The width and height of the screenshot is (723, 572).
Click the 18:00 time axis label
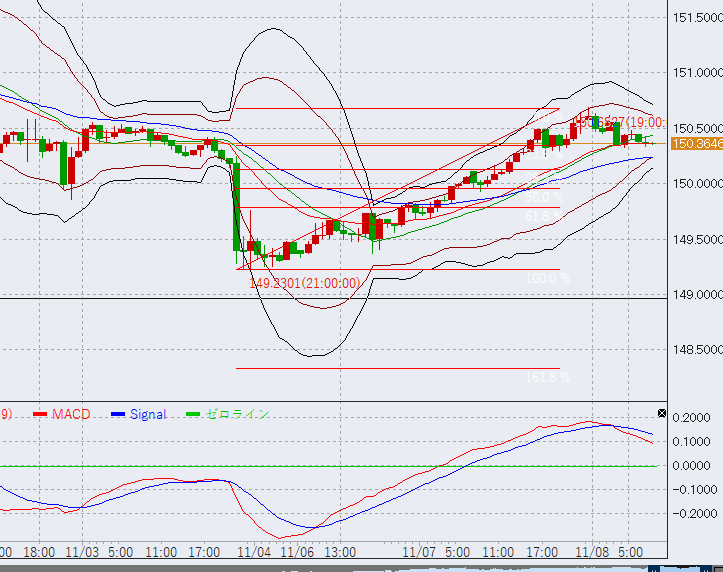coord(39,552)
